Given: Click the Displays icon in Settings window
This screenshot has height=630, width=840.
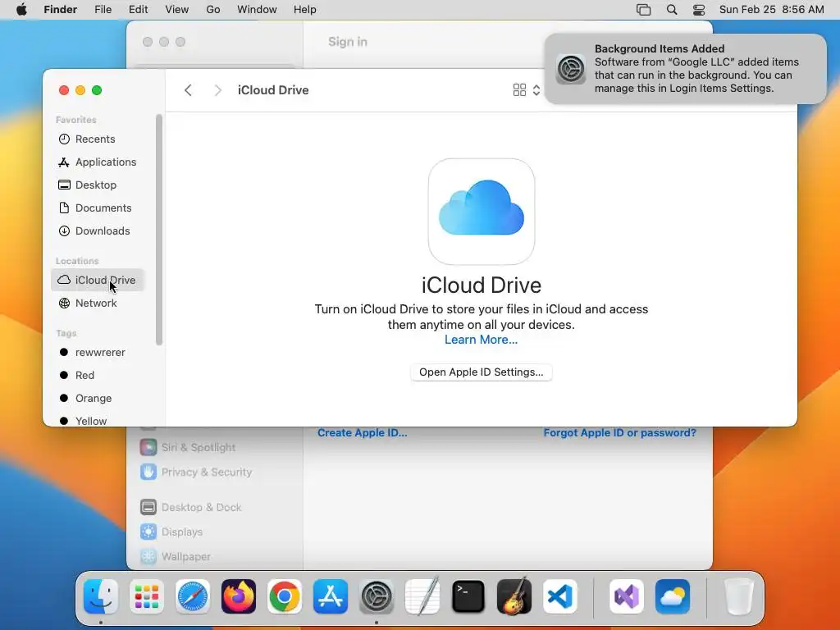Looking at the screenshot, I should (x=148, y=532).
